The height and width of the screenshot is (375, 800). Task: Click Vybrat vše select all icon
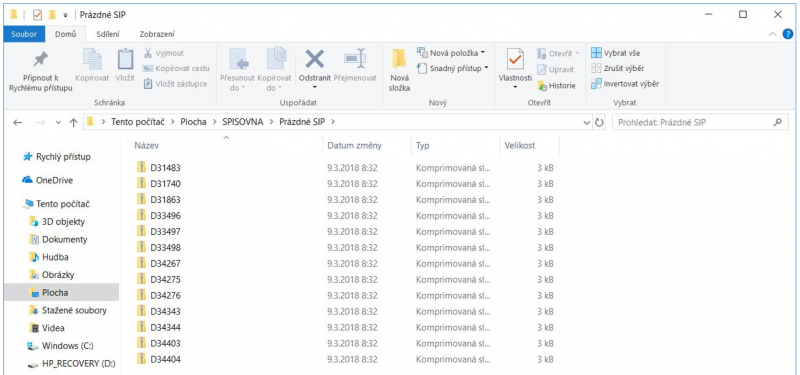tap(595, 53)
